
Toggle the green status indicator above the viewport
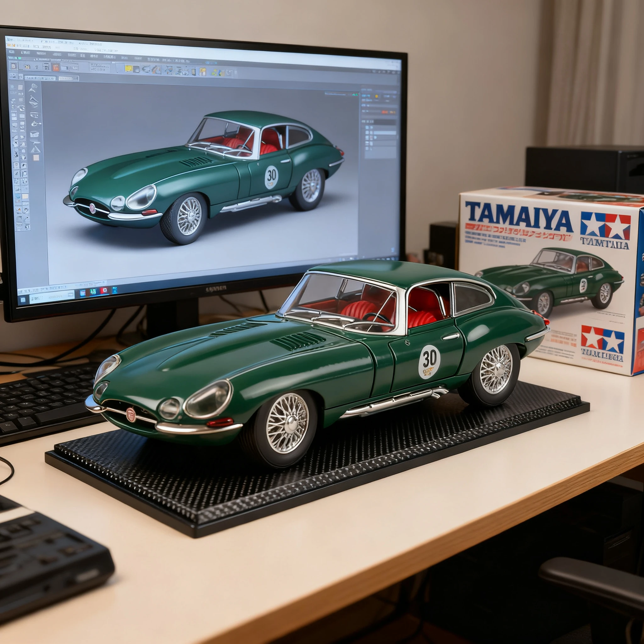[x=355, y=94]
